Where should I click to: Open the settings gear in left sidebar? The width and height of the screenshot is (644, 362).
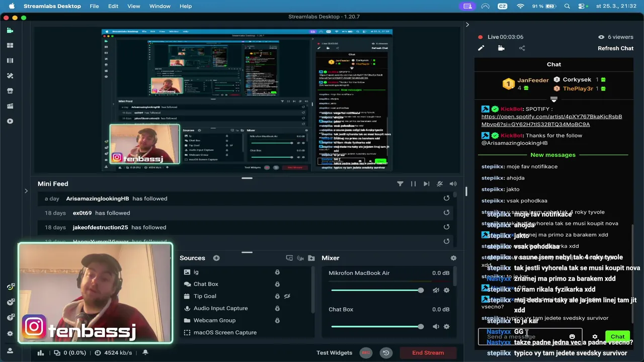[x=10, y=333]
